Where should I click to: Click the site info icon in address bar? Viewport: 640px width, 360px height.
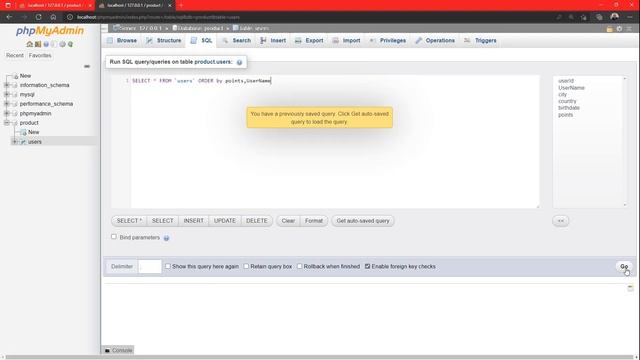(70, 17)
